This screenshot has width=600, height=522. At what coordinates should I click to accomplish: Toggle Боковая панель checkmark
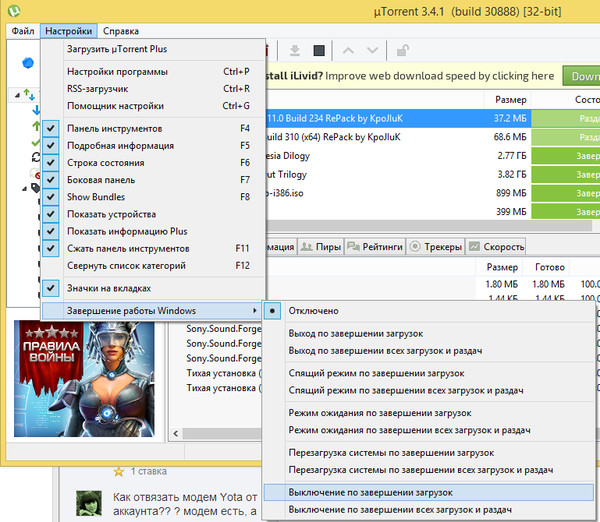click(x=51, y=179)
